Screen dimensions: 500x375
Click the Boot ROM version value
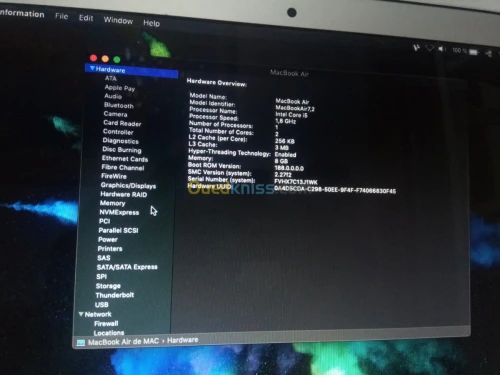pyautogui.click(x=289, y=168)
